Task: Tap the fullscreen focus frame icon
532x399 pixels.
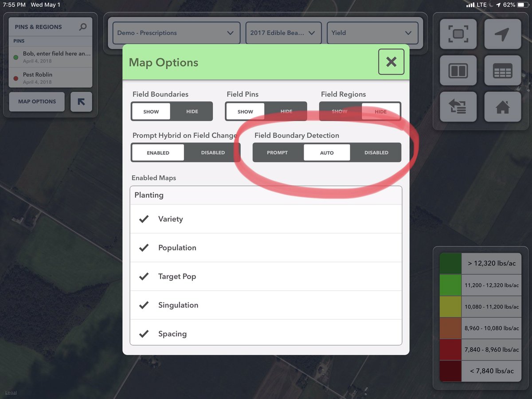Action: [458, 34]
